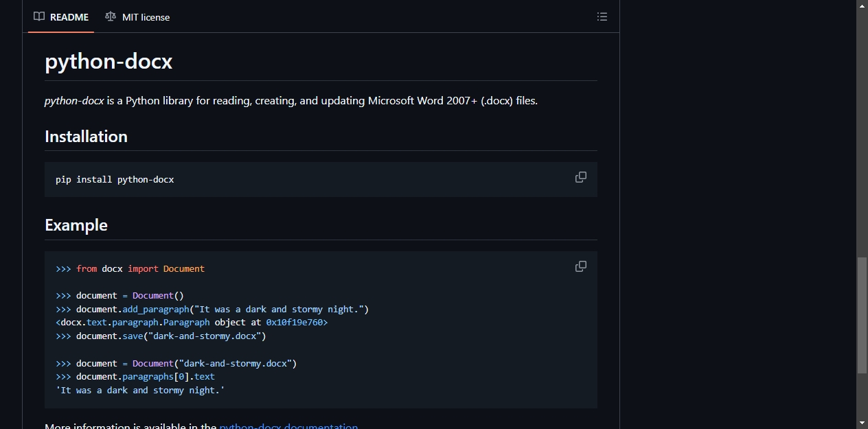Click the 'document.paragraphs[0].text' line
The width and height of the screenshot is (868, 429).
click(135, 377)
